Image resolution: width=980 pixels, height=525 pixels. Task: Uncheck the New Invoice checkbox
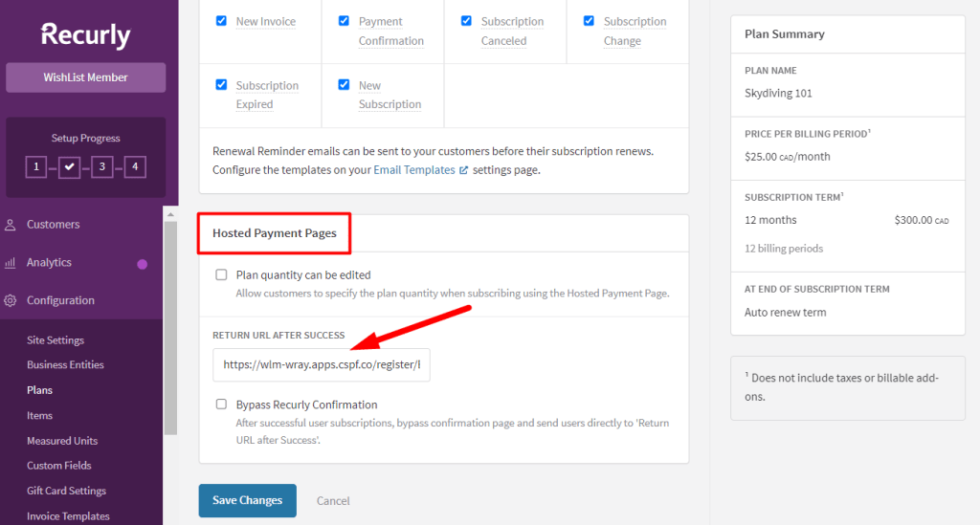221,21
